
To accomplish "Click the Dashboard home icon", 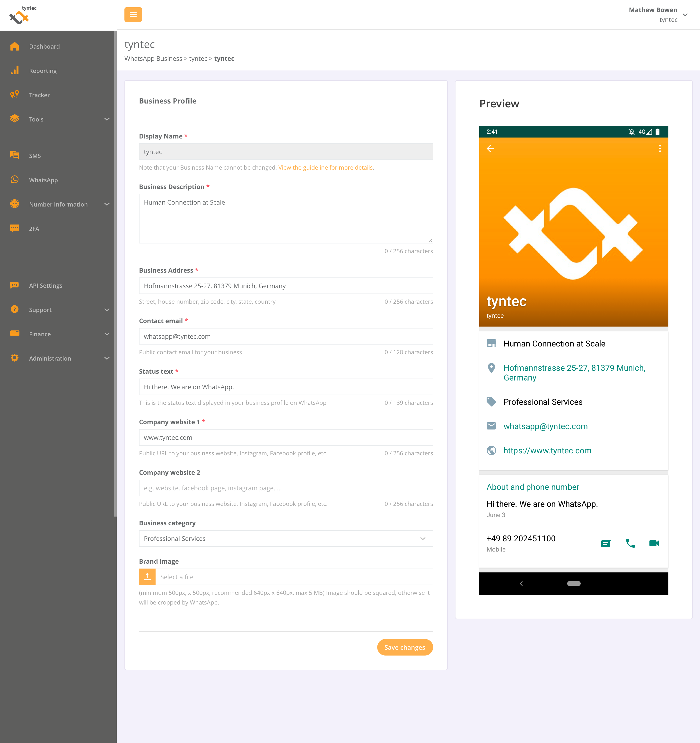I will [x=15, y=46].
